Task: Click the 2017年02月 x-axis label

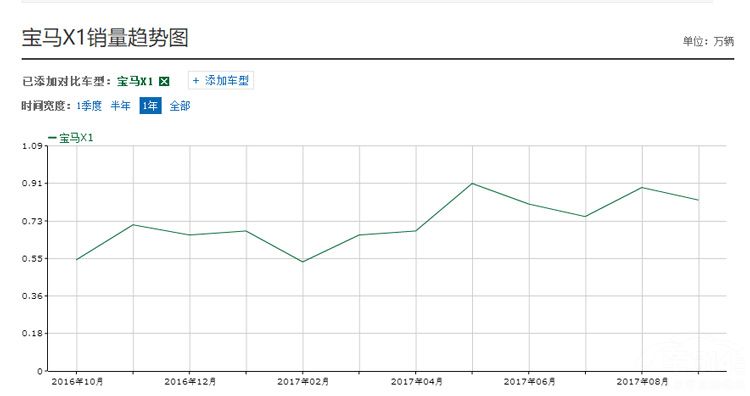Action: pos(303,382)
